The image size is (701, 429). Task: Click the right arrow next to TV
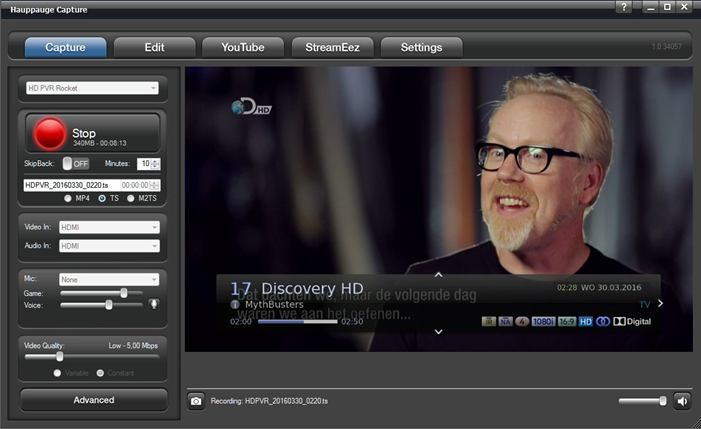point(660,303)
